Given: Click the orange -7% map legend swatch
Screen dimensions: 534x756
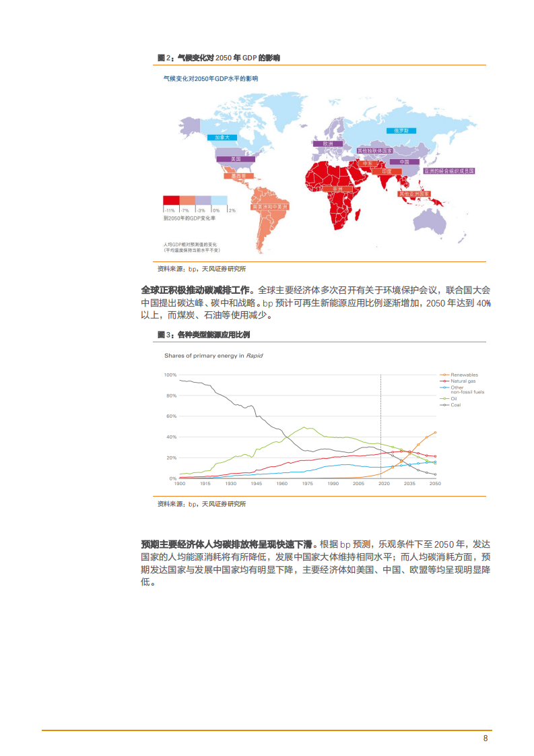Looking at the screenshot, I should pos(187,201).
